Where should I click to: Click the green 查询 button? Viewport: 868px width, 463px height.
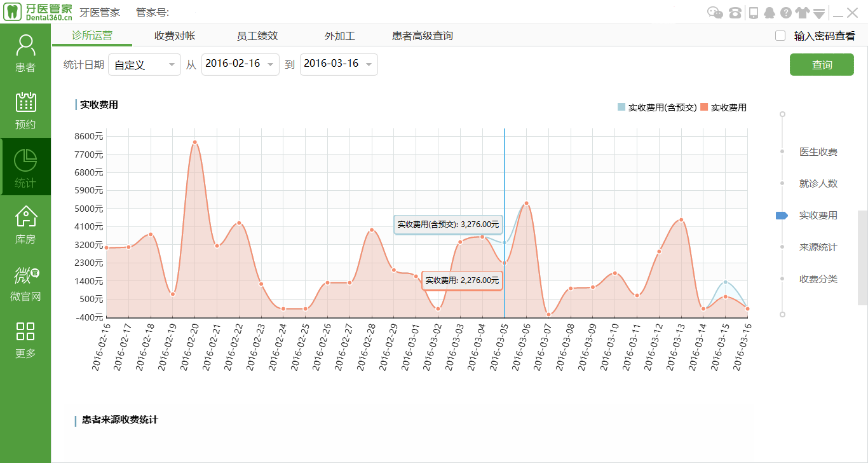822,64
